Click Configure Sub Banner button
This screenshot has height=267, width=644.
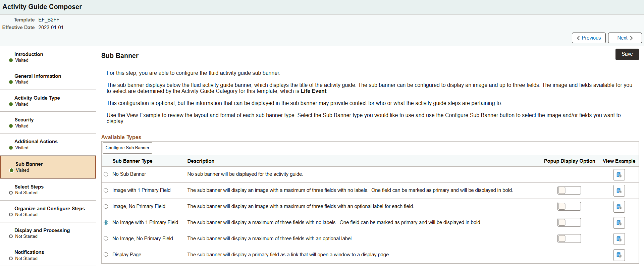point(127,148)
